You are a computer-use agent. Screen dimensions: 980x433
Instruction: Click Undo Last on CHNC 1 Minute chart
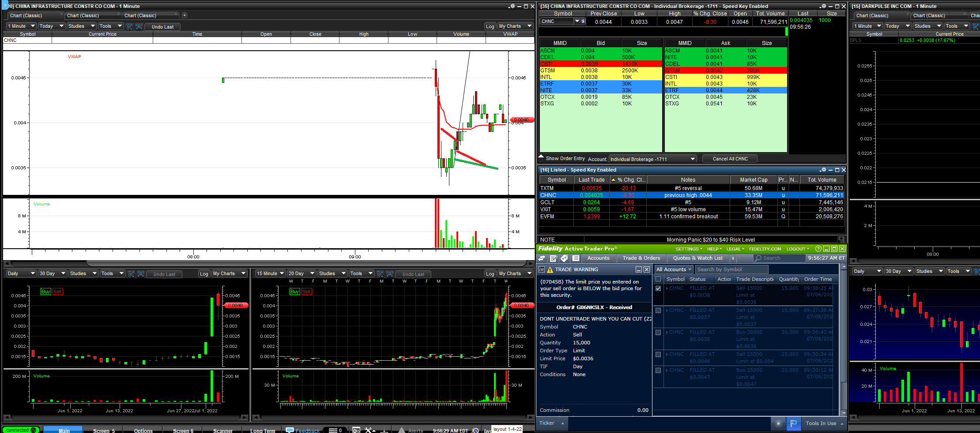click(162, 27)
